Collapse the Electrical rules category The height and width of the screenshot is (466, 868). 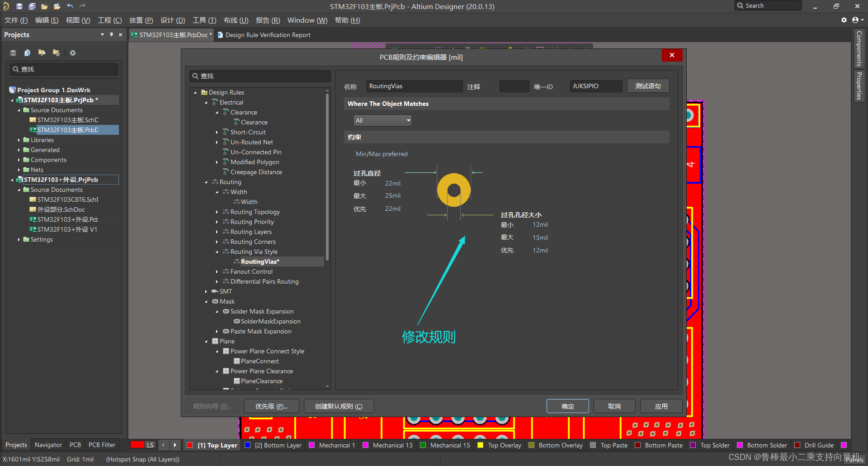[206, 103]
